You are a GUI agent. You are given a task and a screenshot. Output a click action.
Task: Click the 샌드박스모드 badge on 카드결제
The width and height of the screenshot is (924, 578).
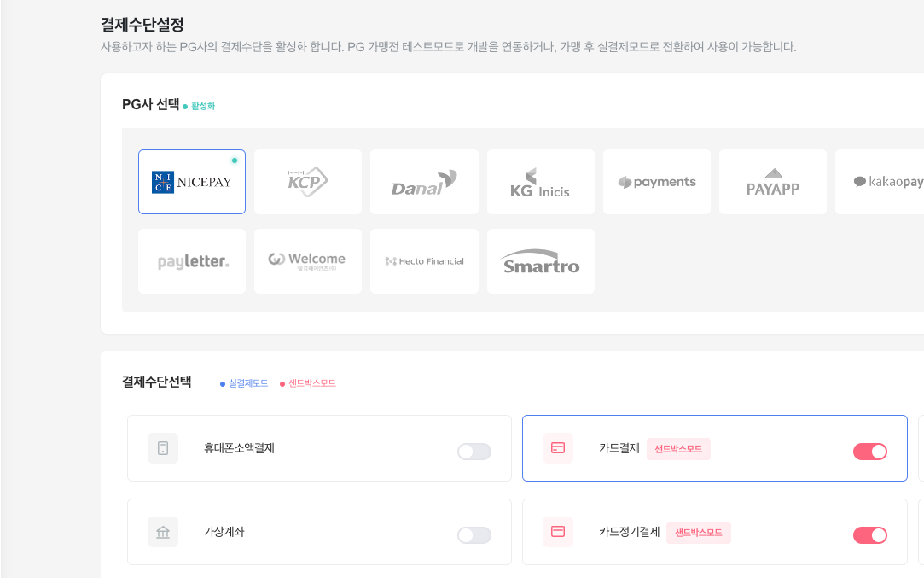click(x=678, y=449)
